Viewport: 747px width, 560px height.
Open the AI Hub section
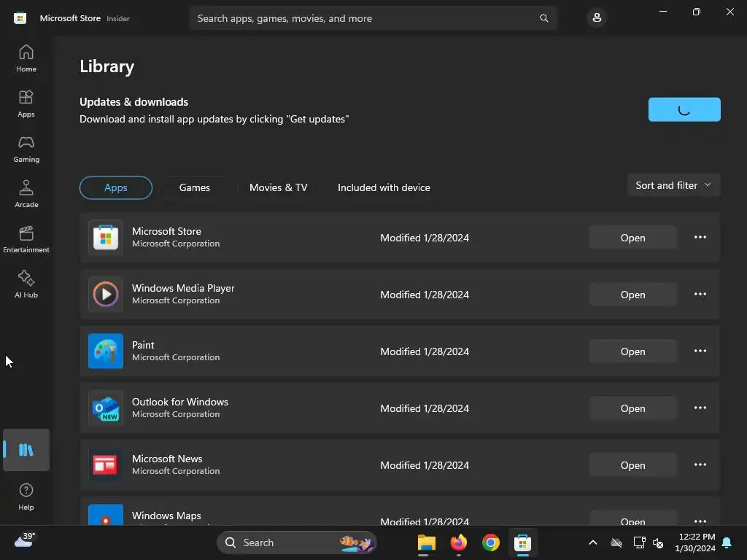tap(26, 284)
